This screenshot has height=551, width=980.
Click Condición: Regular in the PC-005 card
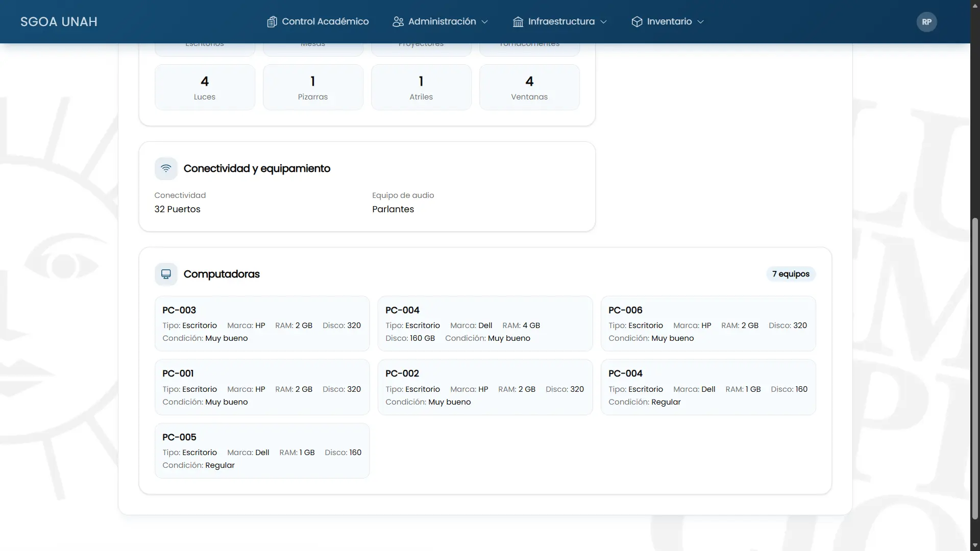pos(199,465)
